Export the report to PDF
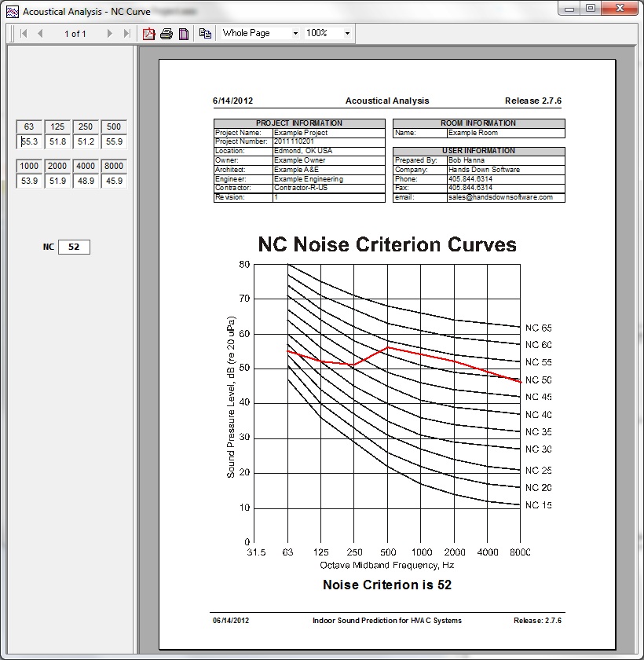The image size is (644, 660). (148, 33)
